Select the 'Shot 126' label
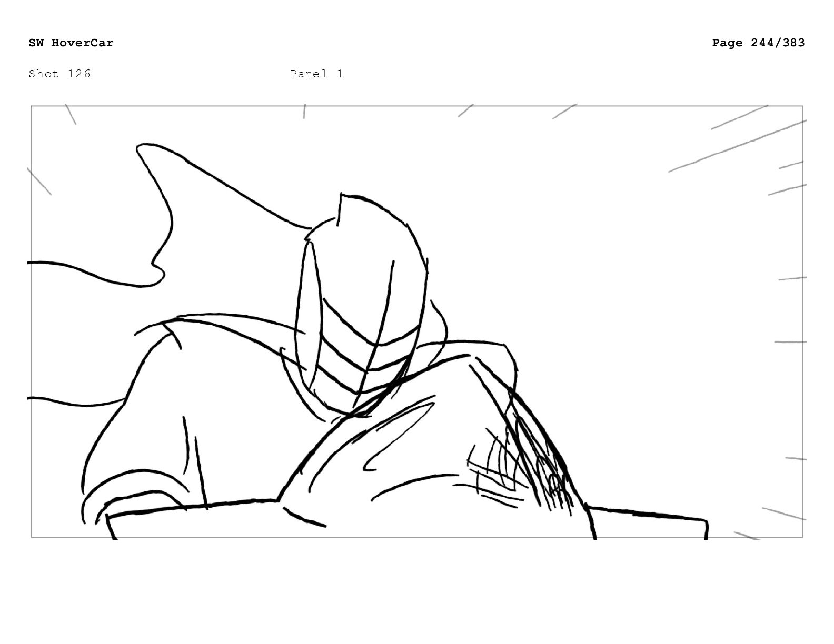This screenshot has width=834, height=644. 59,74
